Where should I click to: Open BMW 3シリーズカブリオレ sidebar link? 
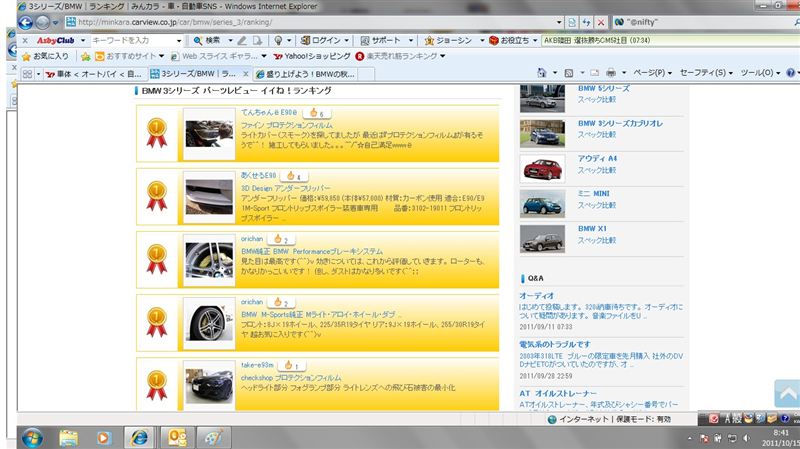tap(620, 123)
